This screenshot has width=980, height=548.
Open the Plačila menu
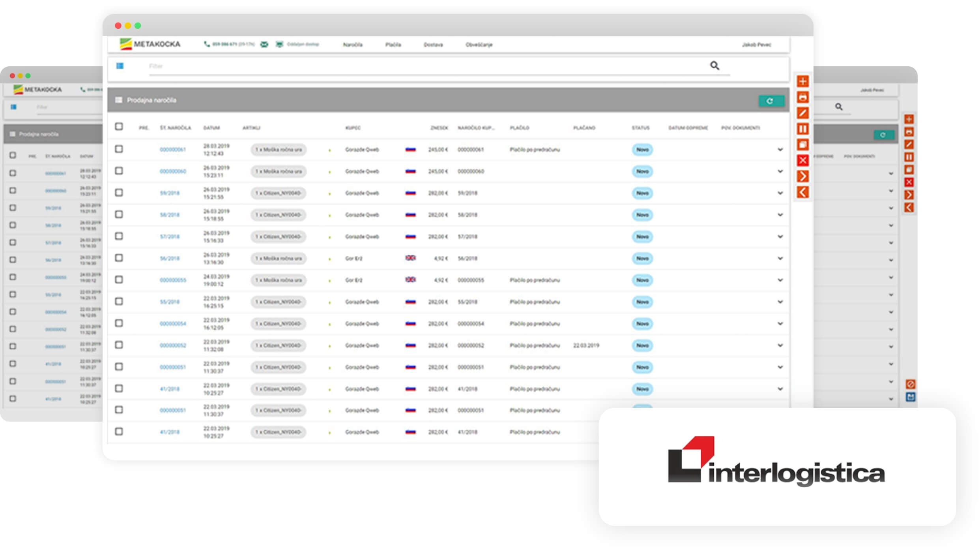pyautogui.click(x=393, y=45)
